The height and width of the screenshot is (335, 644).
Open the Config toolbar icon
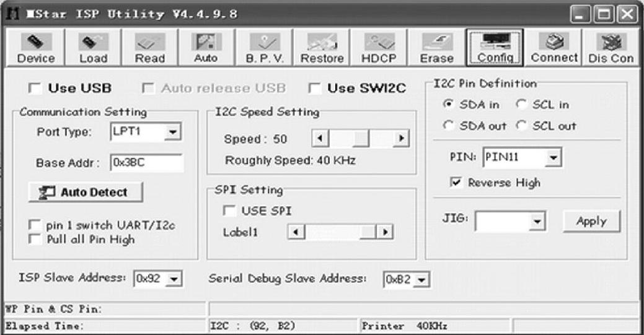point(495,48)
